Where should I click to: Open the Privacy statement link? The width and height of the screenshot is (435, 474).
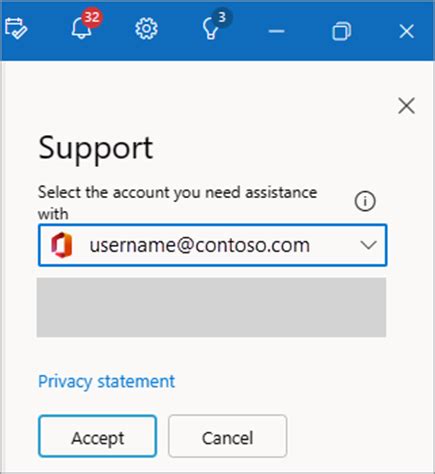click(106, 382)
